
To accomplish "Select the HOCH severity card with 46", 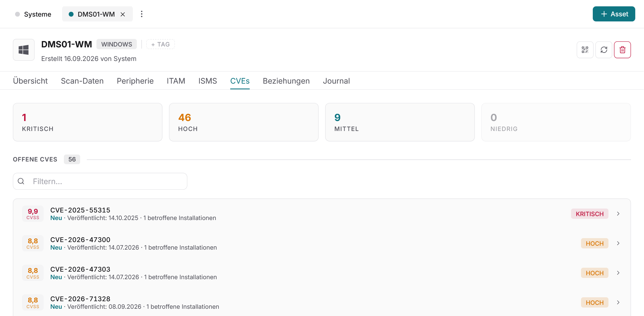I will tap(244, 122).
